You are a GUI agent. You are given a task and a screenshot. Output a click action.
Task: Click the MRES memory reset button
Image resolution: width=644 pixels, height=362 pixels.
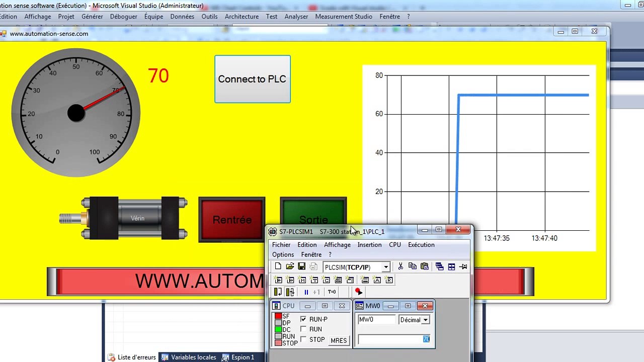(x=339, y=340)
